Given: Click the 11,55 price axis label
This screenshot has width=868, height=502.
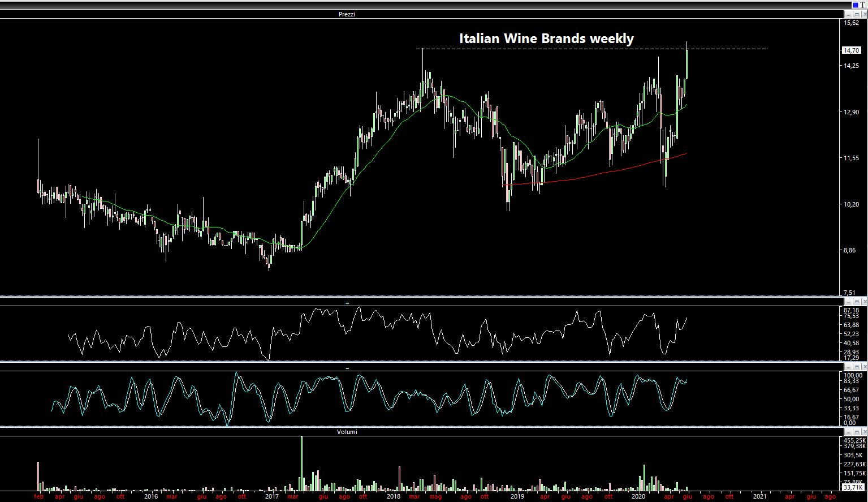Looking at the screenshot, I should [x=852, y=158].
